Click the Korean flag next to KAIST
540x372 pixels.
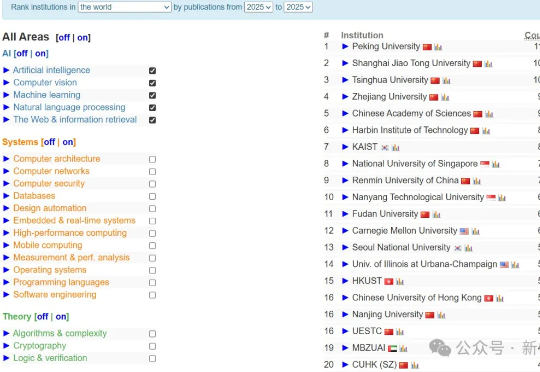coord(385,147)
